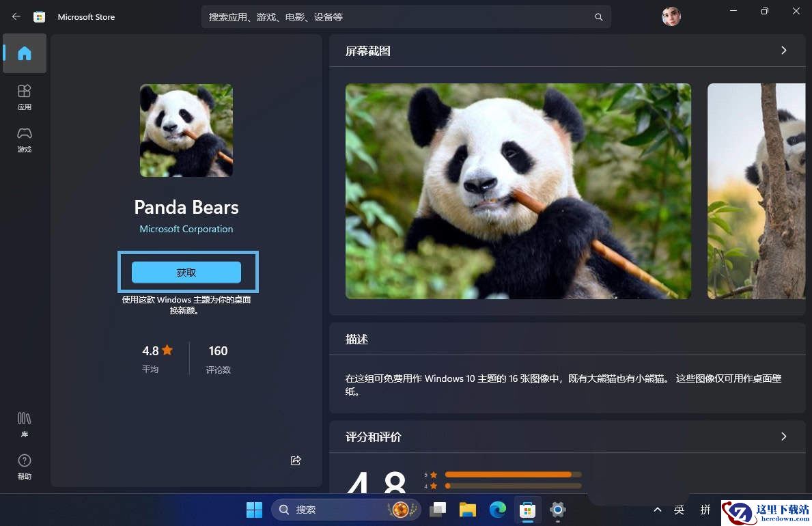Go back with the back arrow
The image size is (812, 526).
point(16,16)
